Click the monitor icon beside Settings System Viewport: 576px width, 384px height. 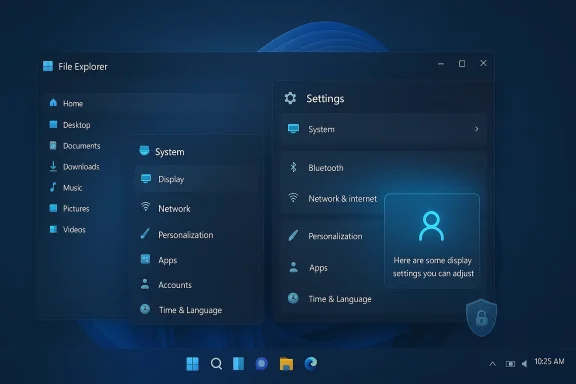pyautogui.click(x=293, y=129)
